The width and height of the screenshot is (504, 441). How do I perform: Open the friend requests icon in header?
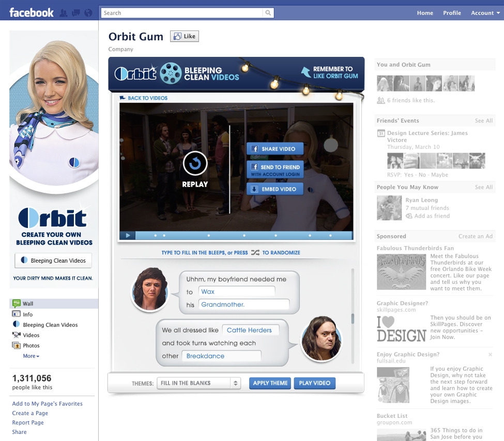point(64,13)
